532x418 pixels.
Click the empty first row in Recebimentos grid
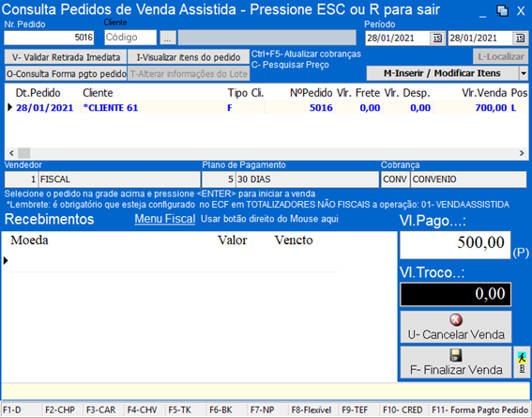coord(175,261)
